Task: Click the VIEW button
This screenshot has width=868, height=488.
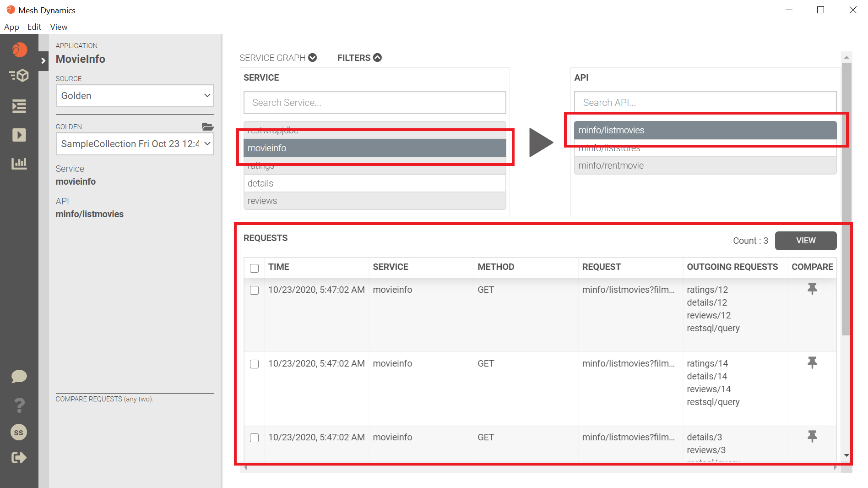Action: point(806,241)
